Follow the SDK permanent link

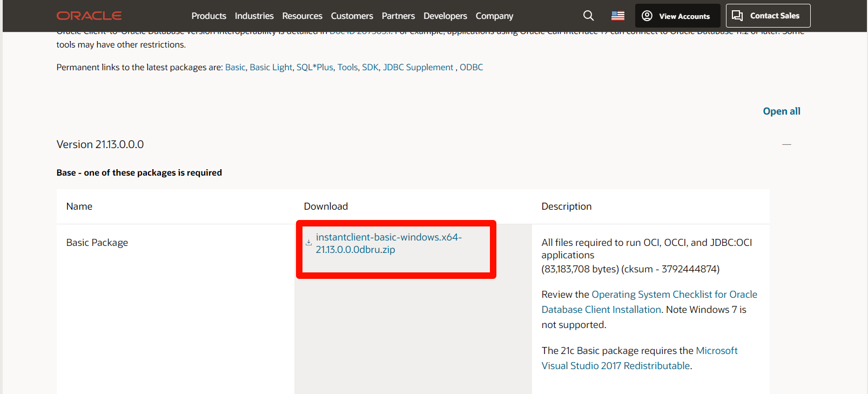(x=371, y=67)
